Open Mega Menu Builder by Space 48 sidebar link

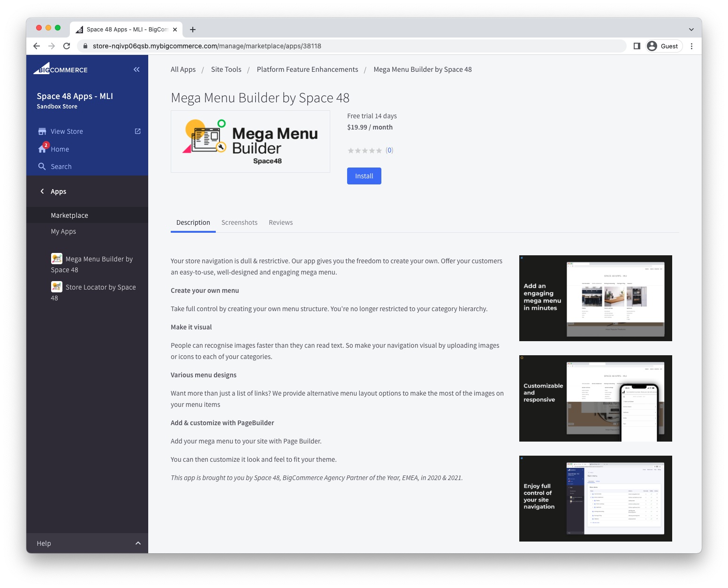[92, 264]
